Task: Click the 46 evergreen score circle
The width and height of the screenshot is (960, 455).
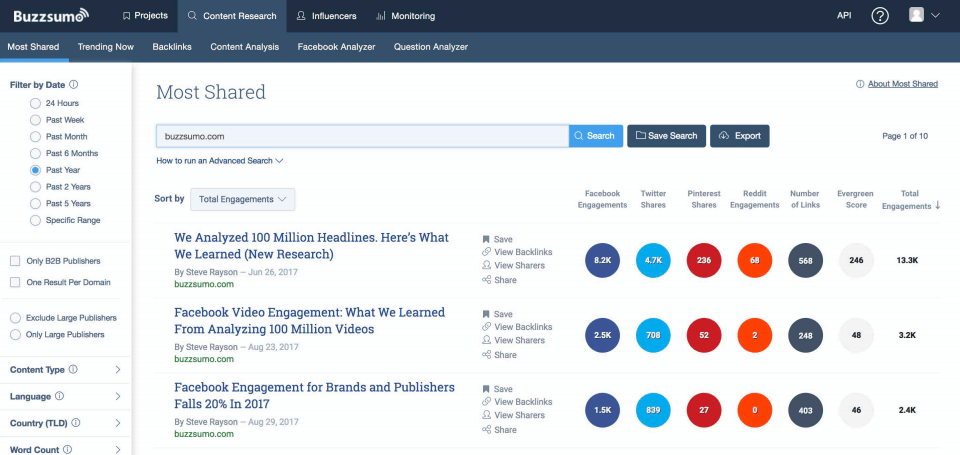Action: coord(857,410)
